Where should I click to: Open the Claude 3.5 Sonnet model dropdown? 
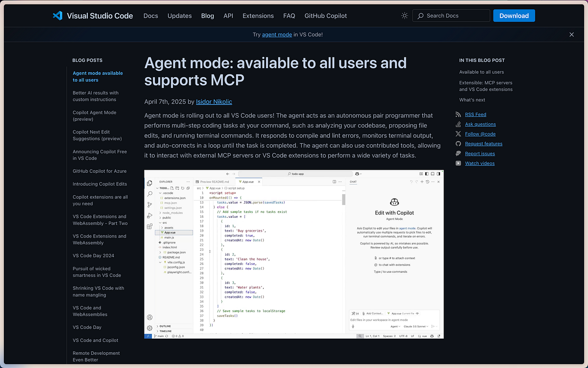point(415,326)
